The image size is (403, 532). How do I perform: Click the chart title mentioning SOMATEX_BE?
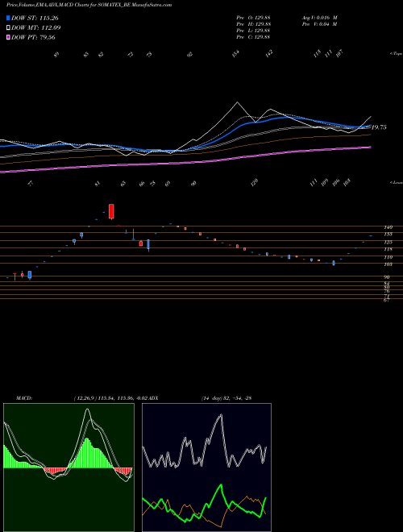point(89,5)
